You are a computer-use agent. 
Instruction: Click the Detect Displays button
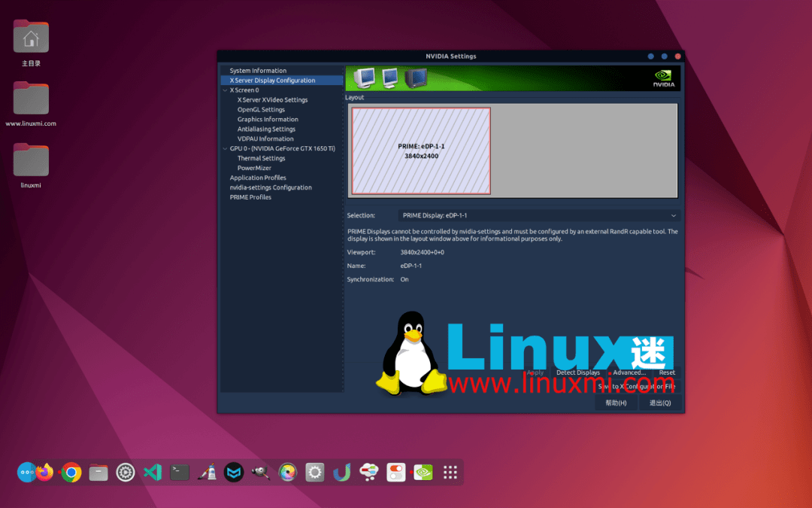[x=578, y=373]
